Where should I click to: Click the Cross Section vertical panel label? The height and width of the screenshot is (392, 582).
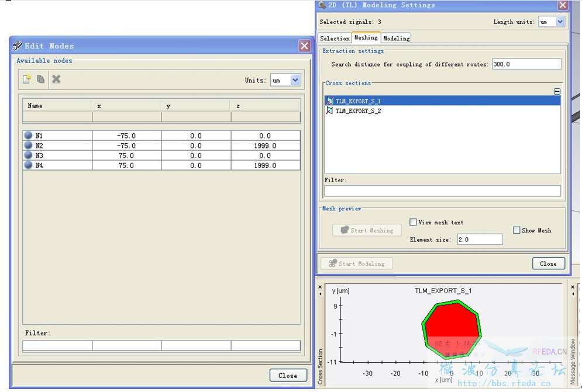pos(321,367)
